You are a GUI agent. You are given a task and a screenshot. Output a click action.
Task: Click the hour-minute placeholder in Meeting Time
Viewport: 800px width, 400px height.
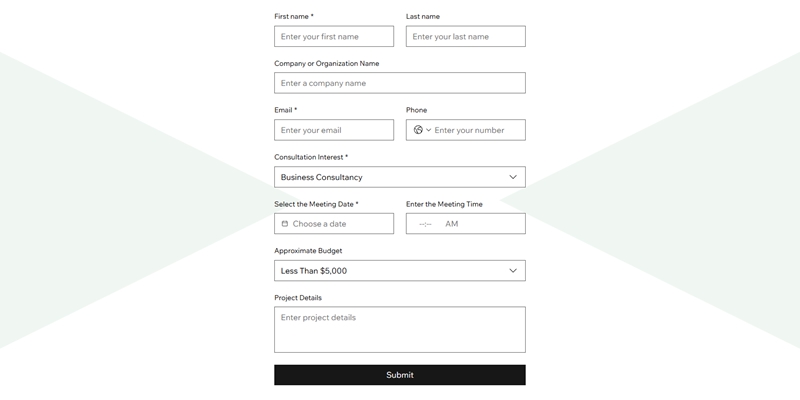(x=425, y=224)
